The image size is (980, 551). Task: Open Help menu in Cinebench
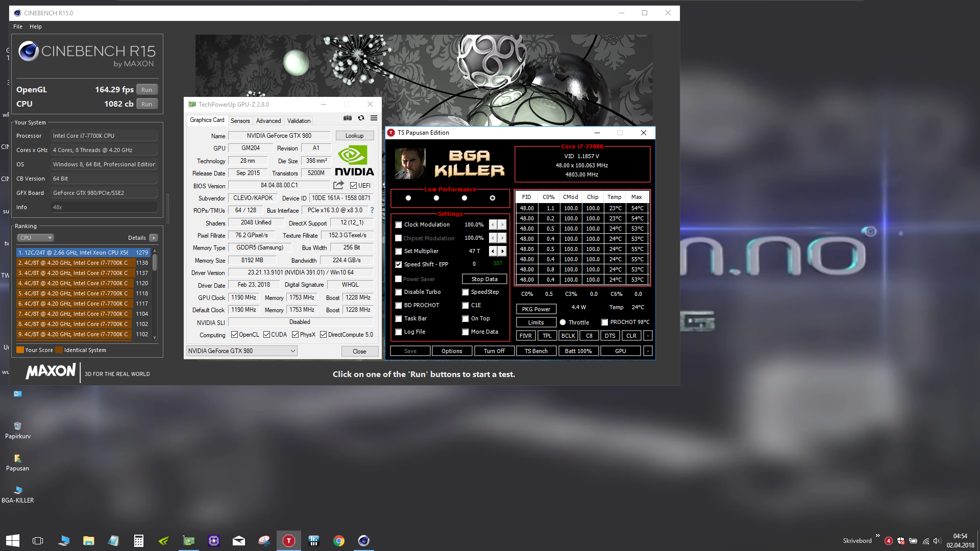point(36,27)
